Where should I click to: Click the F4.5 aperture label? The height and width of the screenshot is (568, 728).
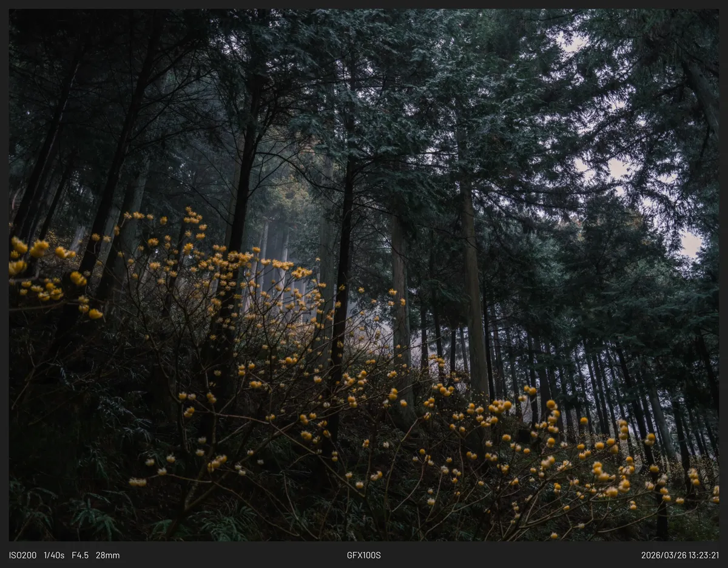[x=80, y=555]
